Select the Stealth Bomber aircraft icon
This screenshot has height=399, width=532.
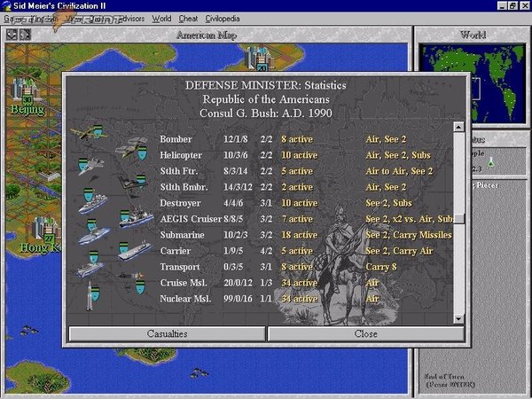pyautogui.click(x=133, y=182)
